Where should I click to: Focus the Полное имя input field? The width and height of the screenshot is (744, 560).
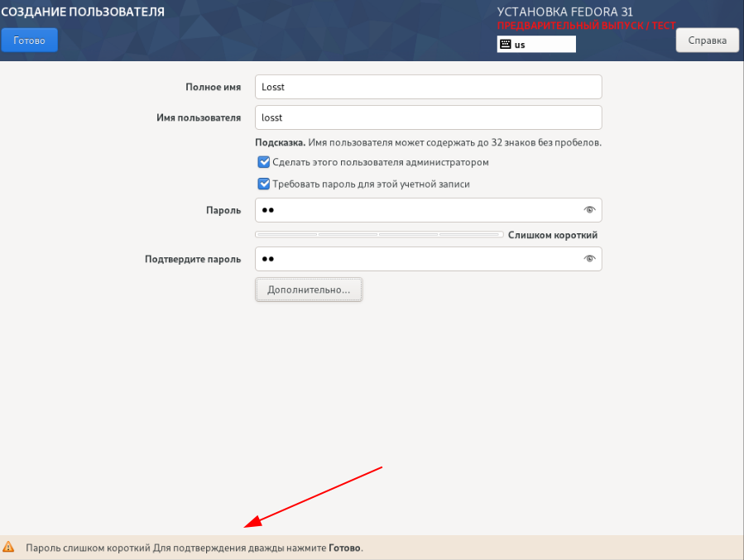[428, 87]
